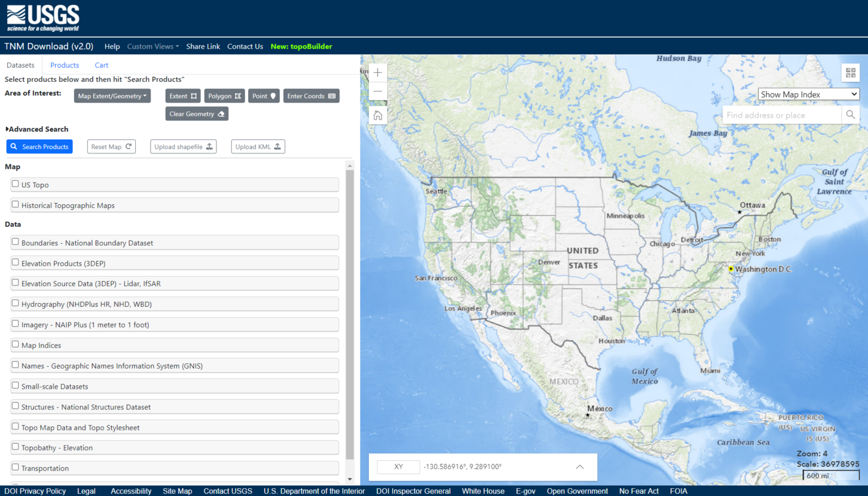868x496 pixels.
Task: Open U.S. Department of the Interior link
Action: click(x=314, y=491)
